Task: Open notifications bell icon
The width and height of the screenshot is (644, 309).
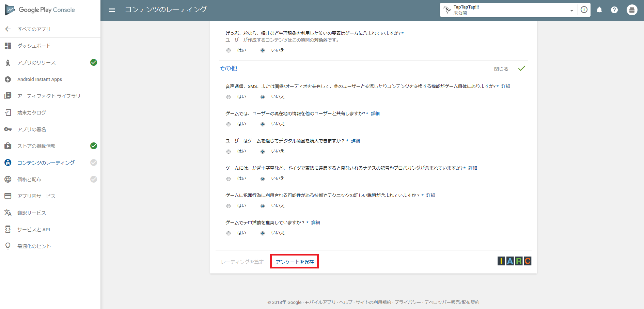Action: [x=599, y=10]
